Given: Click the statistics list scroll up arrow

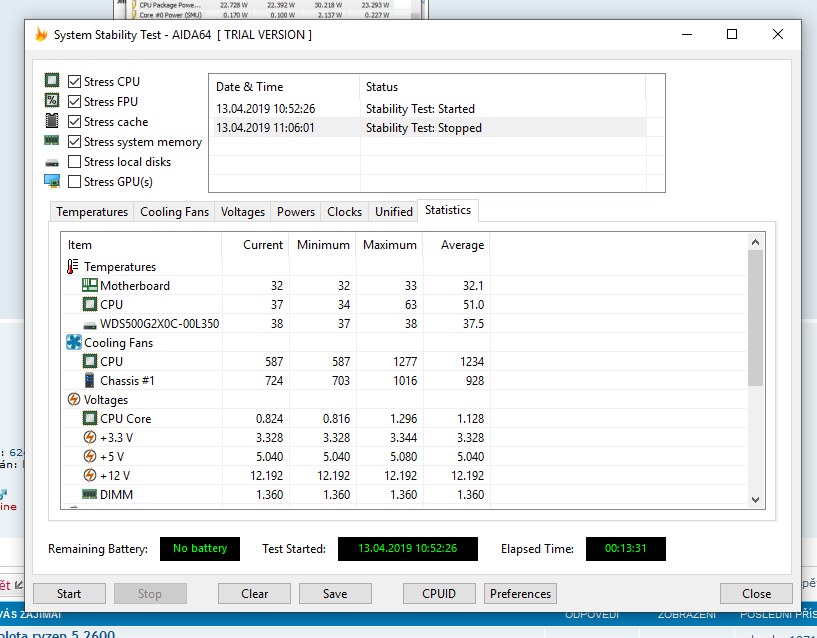Looking at the screenshot, I should (756, 242).
